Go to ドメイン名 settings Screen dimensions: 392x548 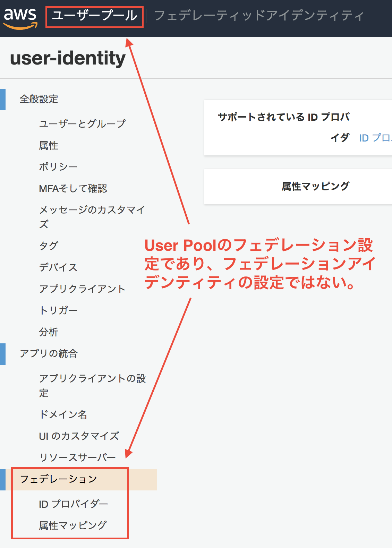(63, 414)
